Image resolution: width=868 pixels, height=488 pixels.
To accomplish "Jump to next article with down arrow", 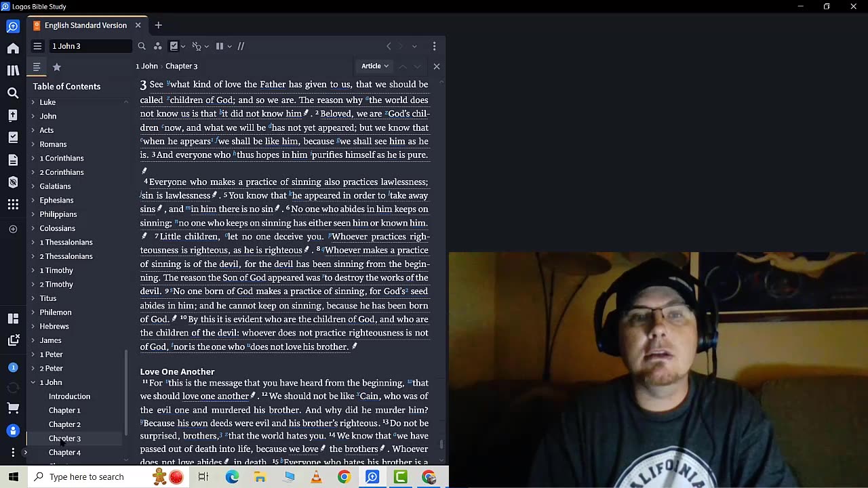I will click(x=417, y=66).
